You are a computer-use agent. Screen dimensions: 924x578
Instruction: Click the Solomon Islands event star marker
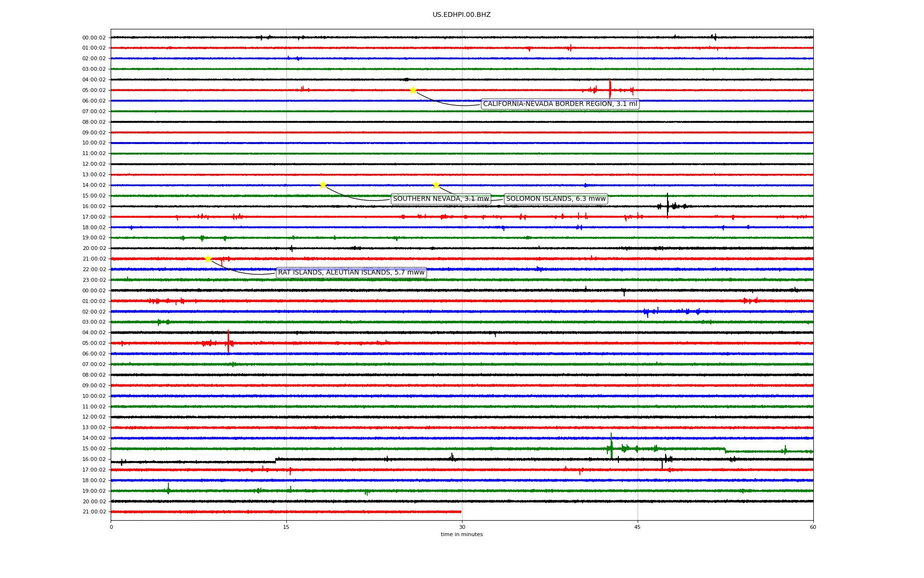click(x=436, y=185)
